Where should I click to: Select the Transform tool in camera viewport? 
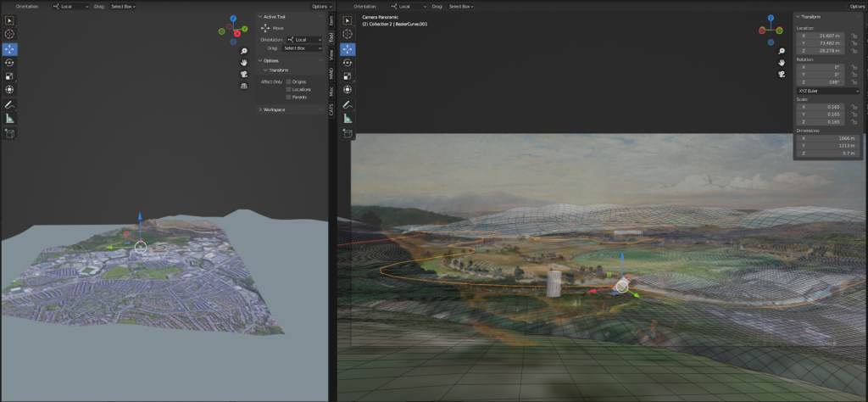click(x=348, y=89)
